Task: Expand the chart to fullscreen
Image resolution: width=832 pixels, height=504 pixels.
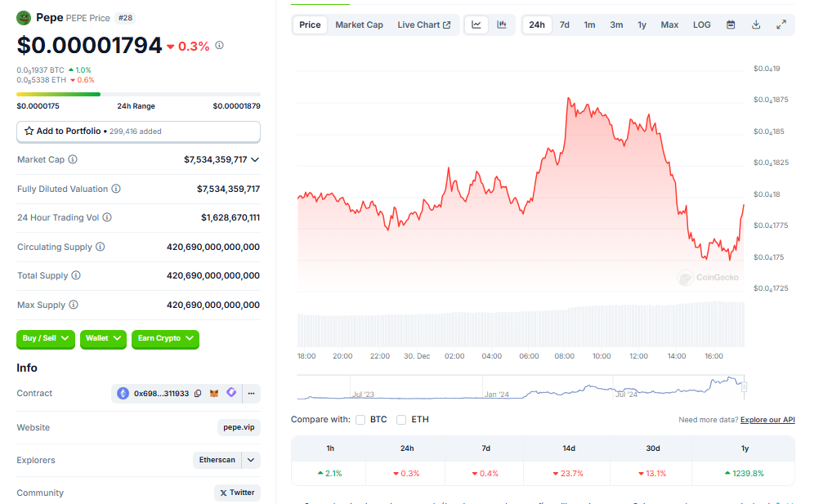Action: click(x=781, y=25)
